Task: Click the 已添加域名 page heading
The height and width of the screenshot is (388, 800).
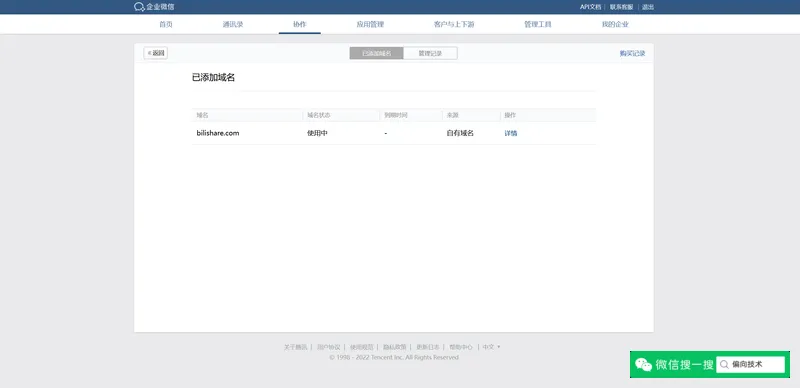Action: [213, 78]
